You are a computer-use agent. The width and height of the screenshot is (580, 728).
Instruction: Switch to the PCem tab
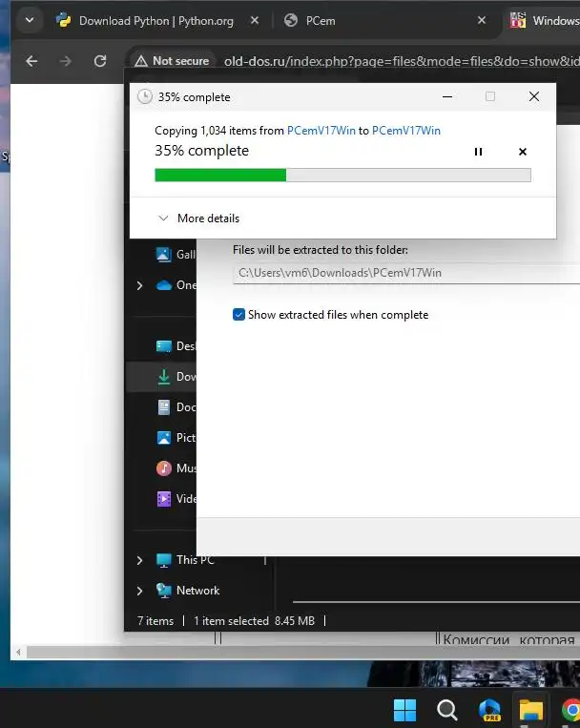[x=321, y=21]
